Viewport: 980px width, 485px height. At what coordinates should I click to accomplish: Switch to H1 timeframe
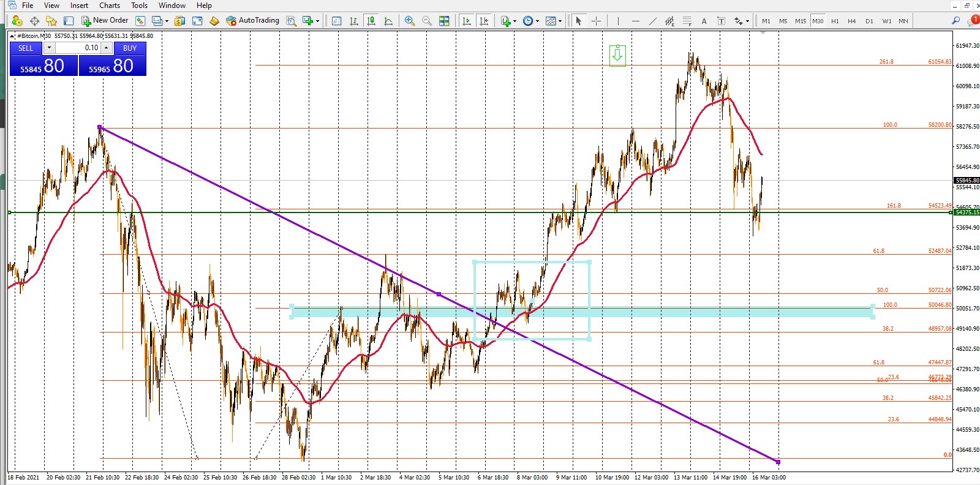[x=835, y=21]
